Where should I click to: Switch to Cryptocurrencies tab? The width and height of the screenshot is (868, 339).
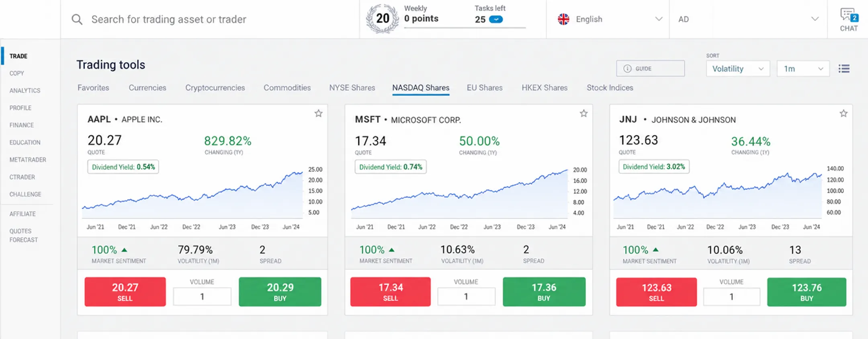215,88
